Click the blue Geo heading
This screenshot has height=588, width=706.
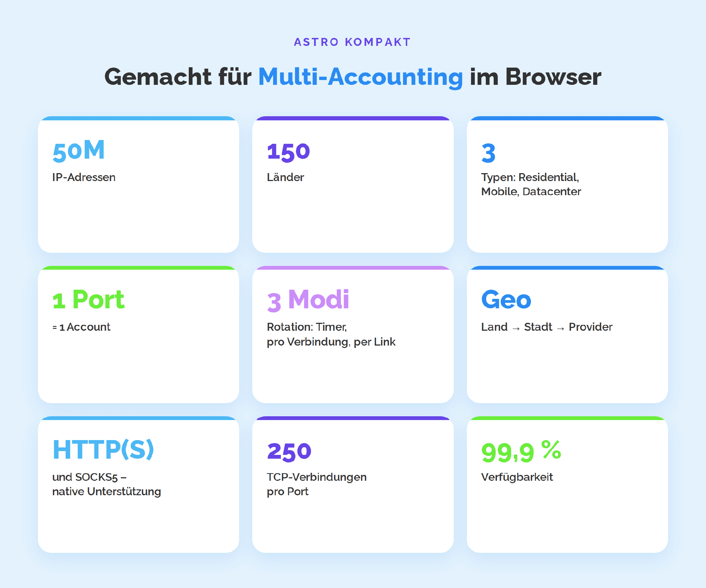(506, 299)
